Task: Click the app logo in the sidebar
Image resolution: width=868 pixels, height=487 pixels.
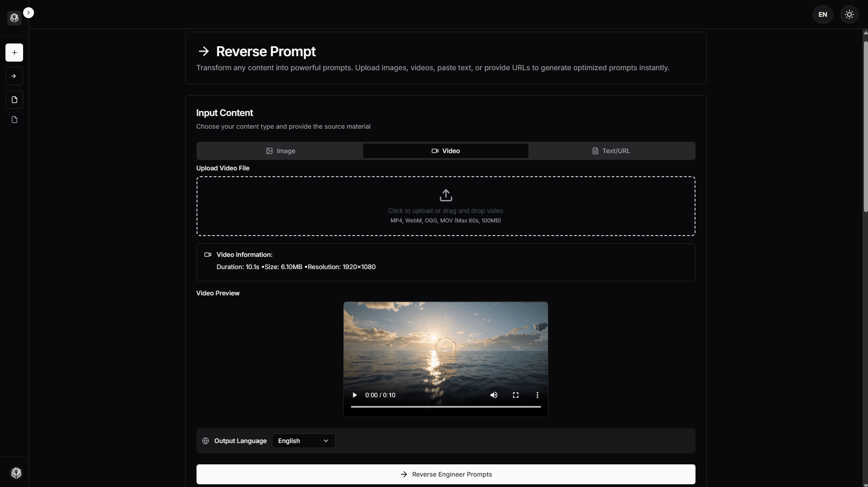Action: click(14, 18)
